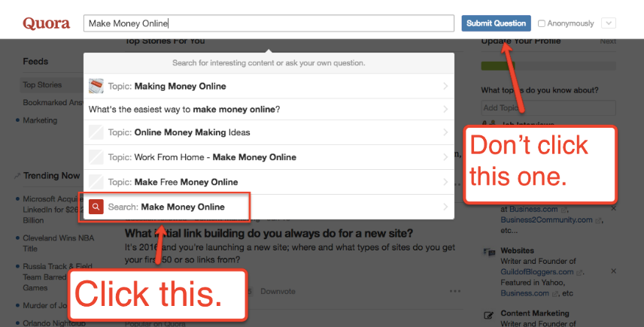
Task: Open Bookmarked Answers feed
Action: (53, 102)
